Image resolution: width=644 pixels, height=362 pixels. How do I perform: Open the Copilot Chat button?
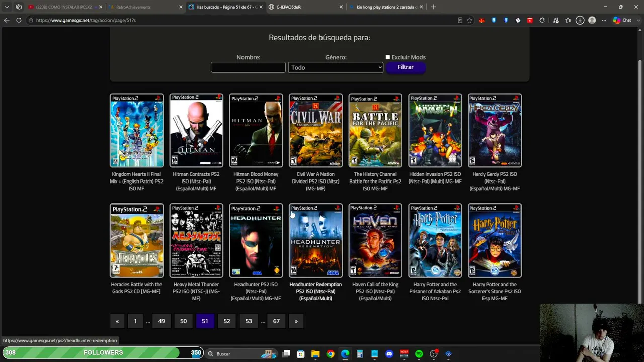pos(622,20)
